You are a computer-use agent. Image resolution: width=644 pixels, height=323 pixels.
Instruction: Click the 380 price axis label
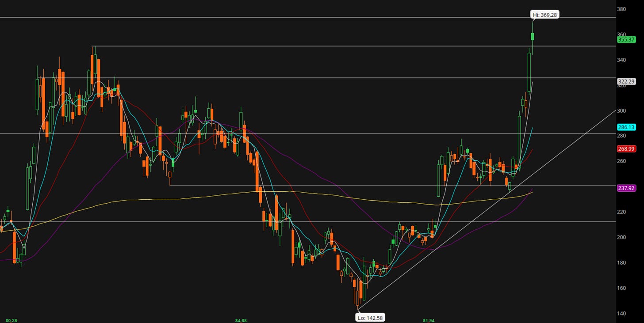click(621, 9)
